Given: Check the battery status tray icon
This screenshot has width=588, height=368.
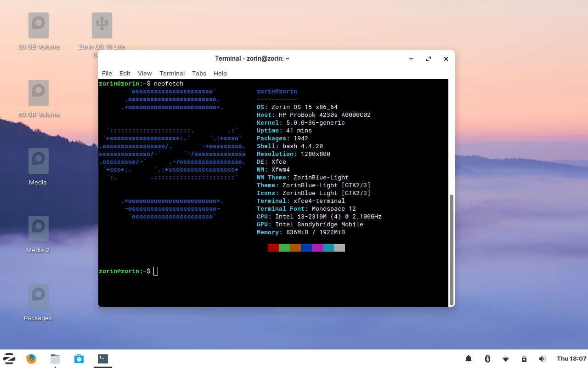Looking at the screenshot, I should (524, 358).
